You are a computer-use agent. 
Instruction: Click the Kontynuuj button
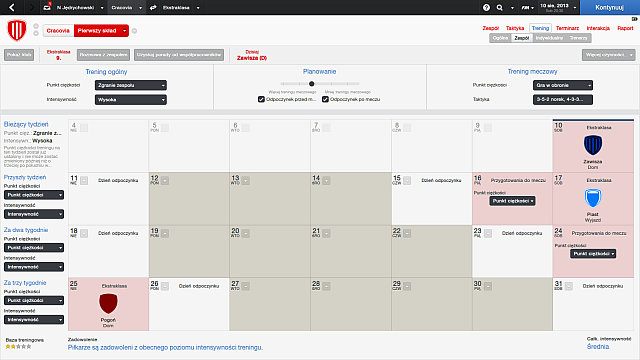coord(610,7)
